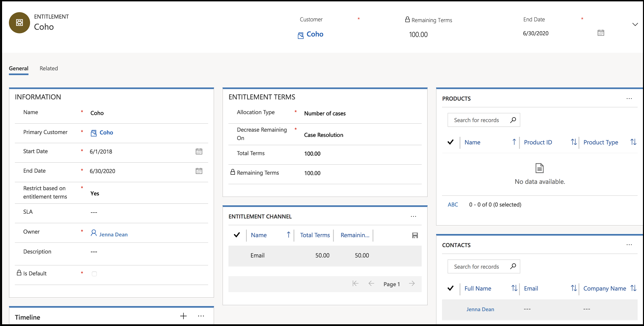Open calendar picker for Information End Date
Viewport: 644px width, 326px height.
[199, 171]
